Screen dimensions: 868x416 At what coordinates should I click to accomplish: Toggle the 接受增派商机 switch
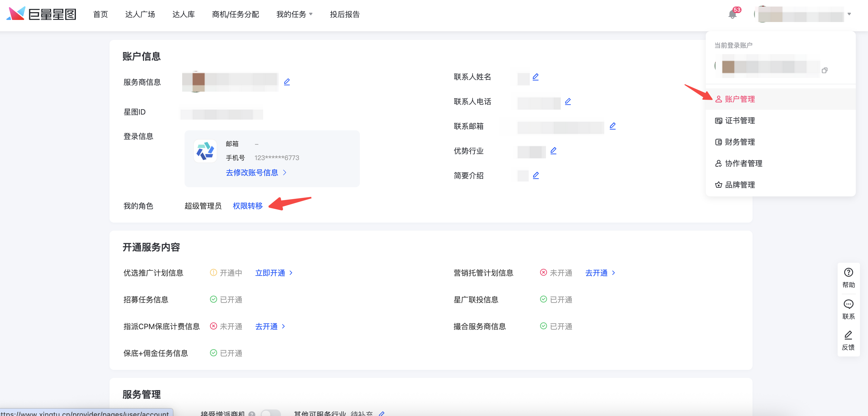pyautogui.click(x=271, y=413)
